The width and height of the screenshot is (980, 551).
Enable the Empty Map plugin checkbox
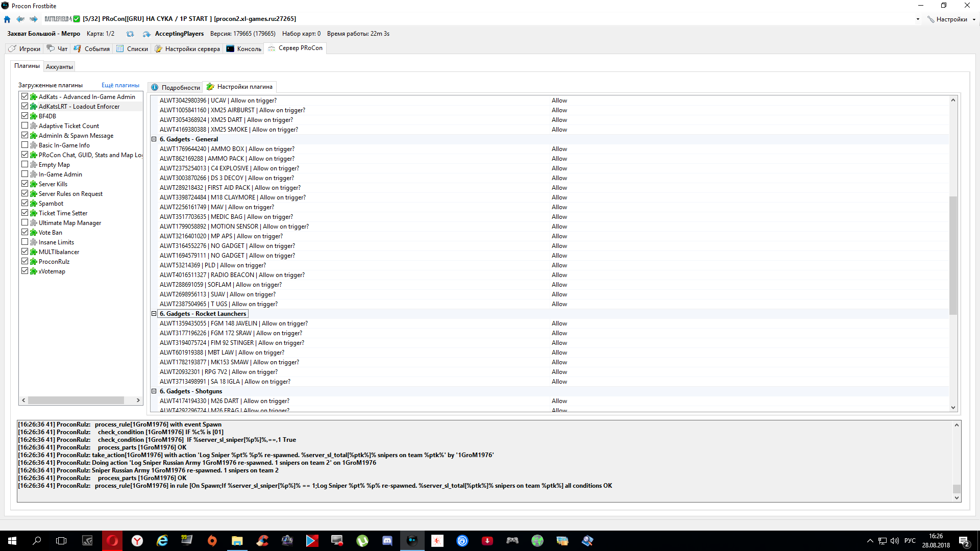[x=24, y=164]
